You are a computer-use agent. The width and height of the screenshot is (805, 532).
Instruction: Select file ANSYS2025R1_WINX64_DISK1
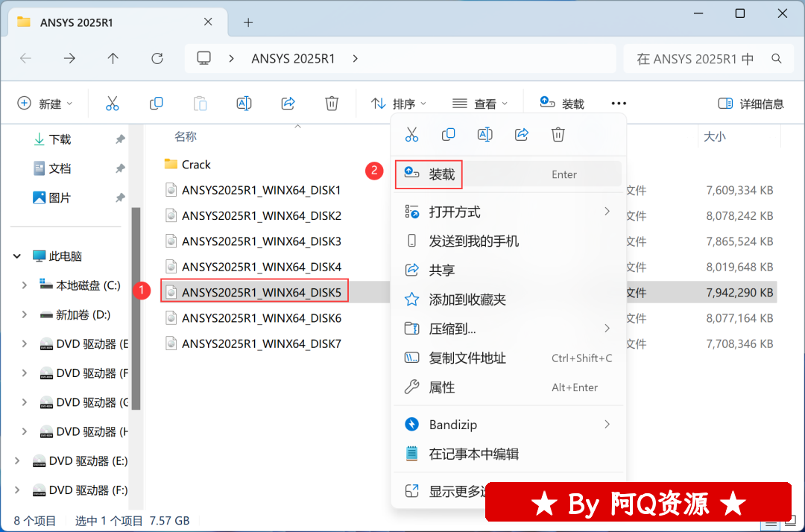click(253, 190)
